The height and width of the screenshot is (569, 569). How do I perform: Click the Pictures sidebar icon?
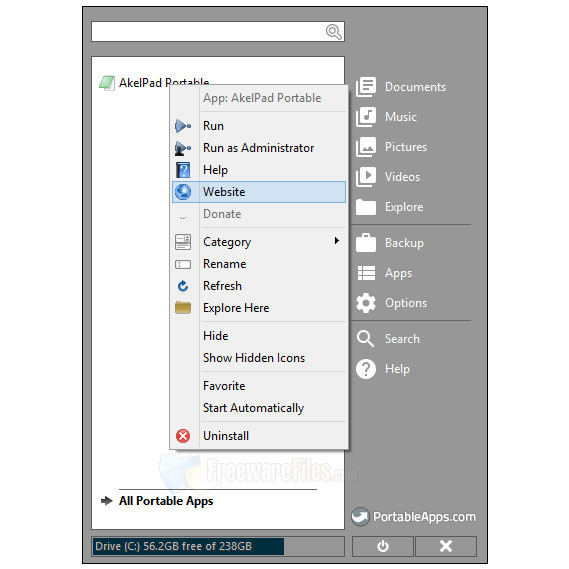click(x=366, y=147)
